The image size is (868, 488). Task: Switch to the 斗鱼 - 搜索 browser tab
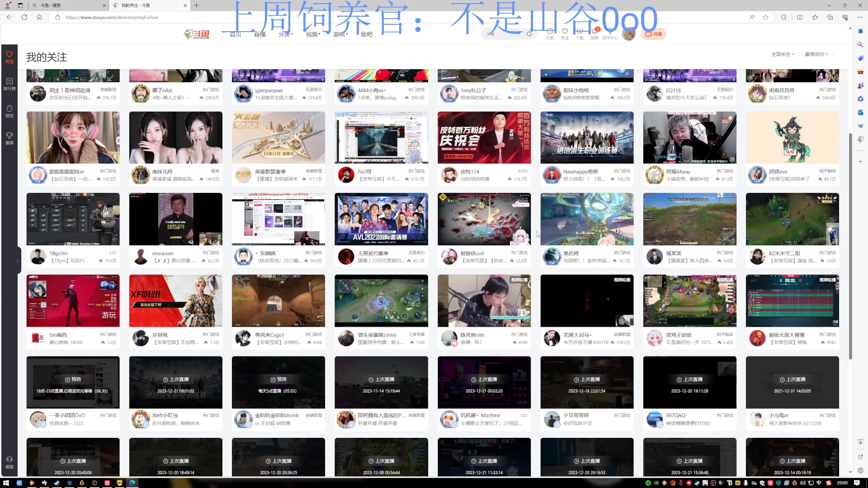(x=68, y=5)
